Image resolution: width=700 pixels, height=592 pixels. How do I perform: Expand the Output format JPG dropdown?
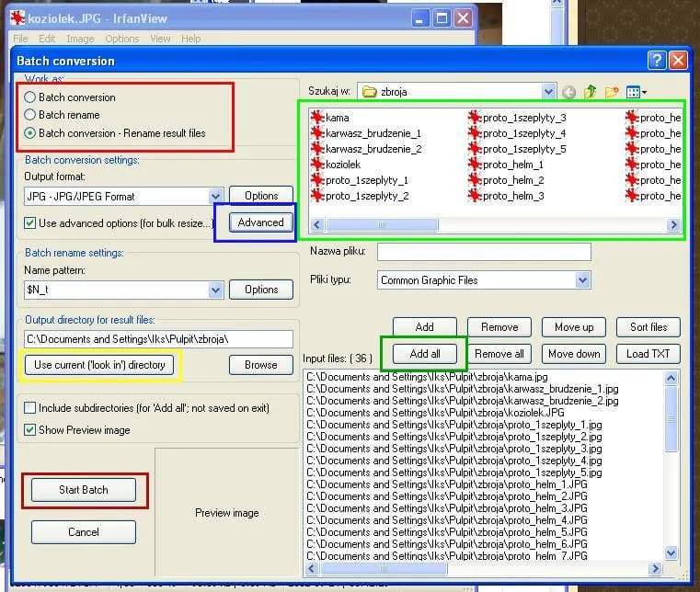[x=216, y=196]
